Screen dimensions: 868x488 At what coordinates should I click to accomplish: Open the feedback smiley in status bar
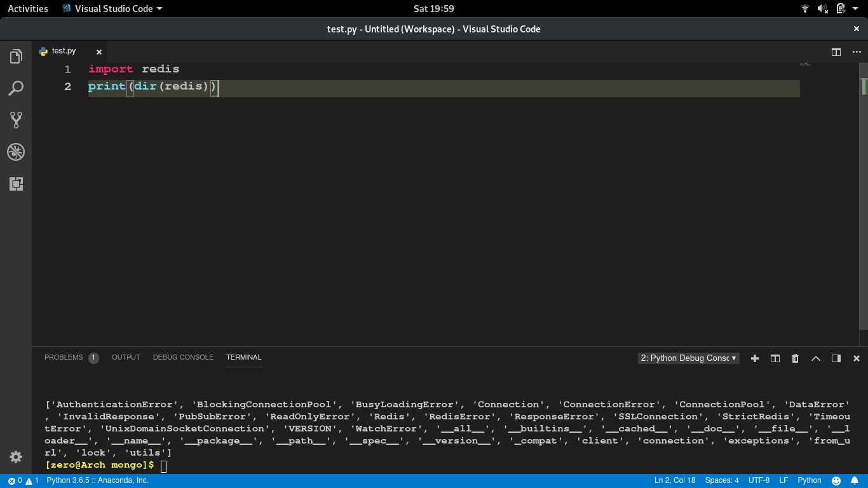[836, 481]
